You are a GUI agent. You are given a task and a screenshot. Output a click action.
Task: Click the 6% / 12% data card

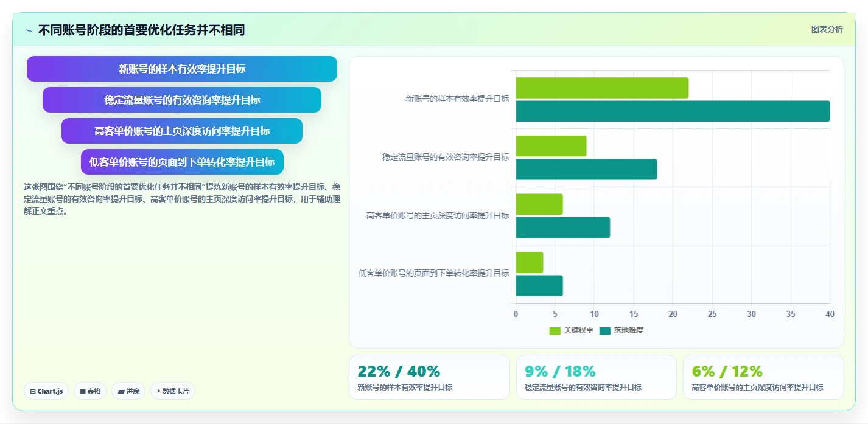763,377
